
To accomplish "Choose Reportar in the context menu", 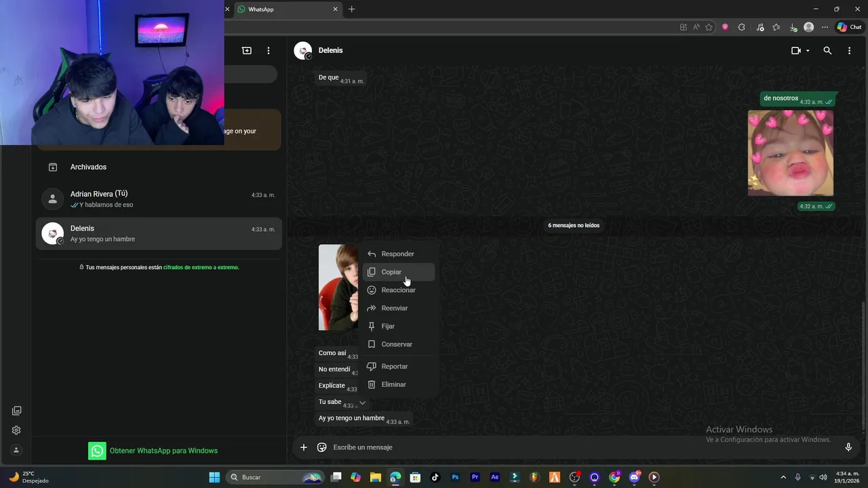I will (399, 366).
